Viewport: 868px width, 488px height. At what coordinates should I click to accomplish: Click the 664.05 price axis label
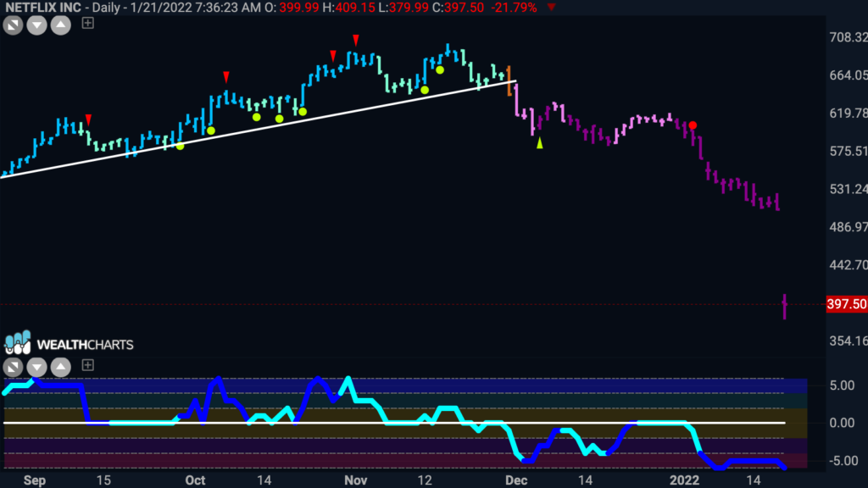tap(848, 75)
